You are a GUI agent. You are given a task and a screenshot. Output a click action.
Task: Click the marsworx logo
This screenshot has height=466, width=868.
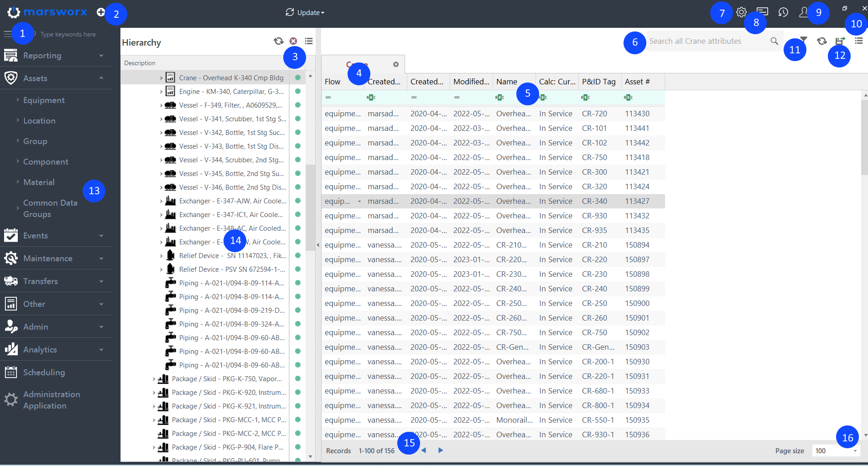(x=47, y=12)
